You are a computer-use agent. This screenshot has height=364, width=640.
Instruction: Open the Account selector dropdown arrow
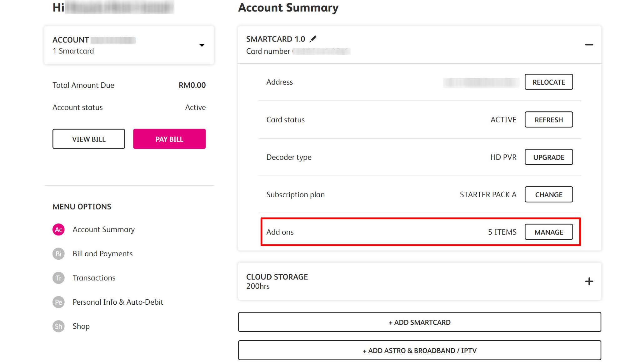pos(202,45)
